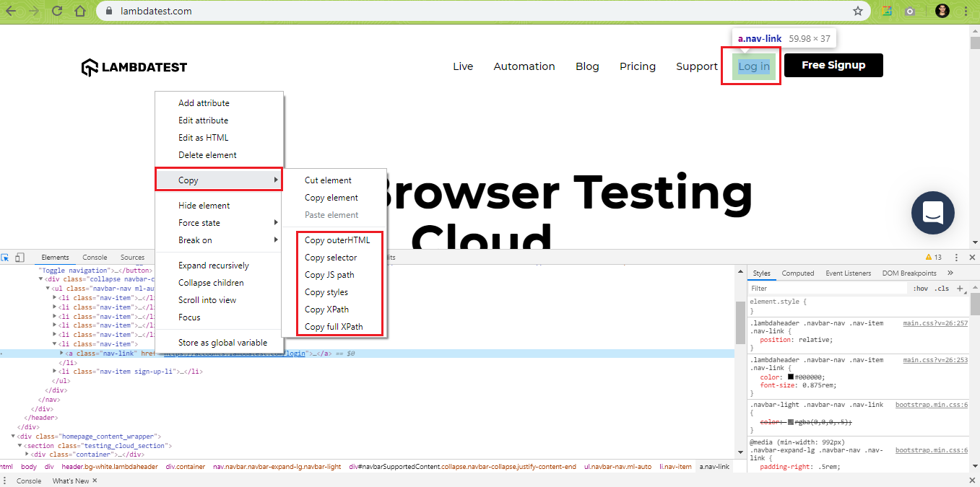
Task: Open the console drawer kebab menu
Action: 5,481
